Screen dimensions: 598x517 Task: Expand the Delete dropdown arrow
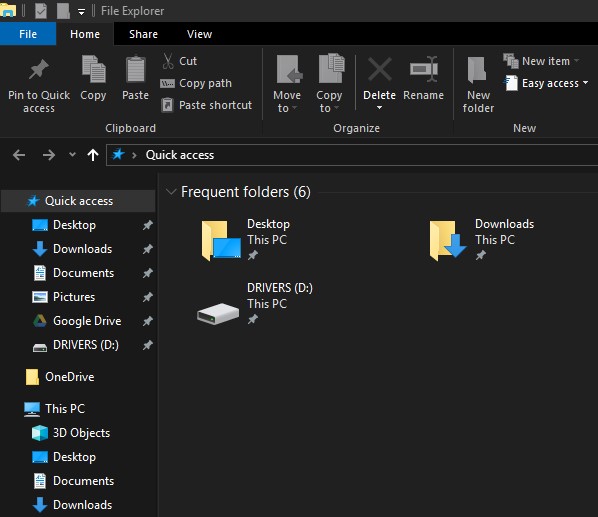pyautogui.click(x=379, y=108)
